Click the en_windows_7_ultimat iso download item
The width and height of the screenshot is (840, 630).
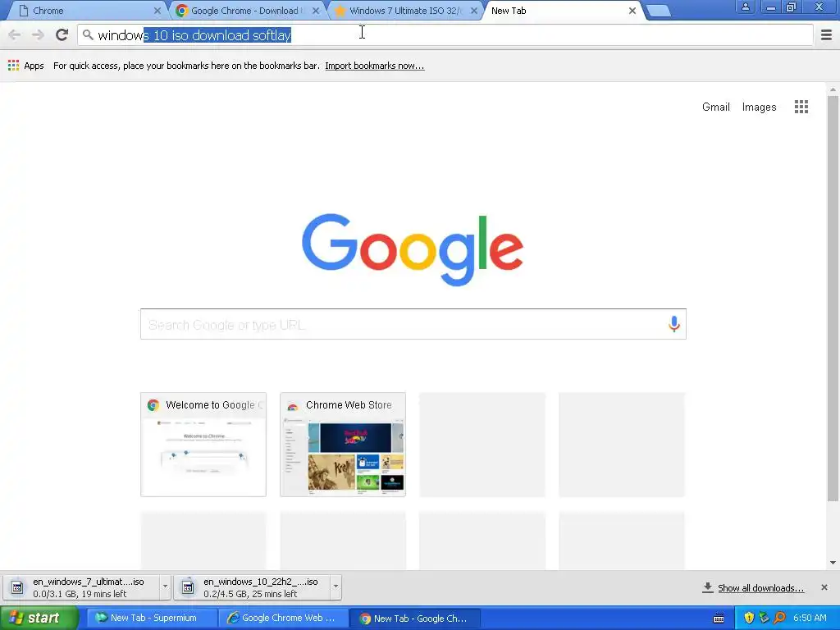(x=81, y=587)
